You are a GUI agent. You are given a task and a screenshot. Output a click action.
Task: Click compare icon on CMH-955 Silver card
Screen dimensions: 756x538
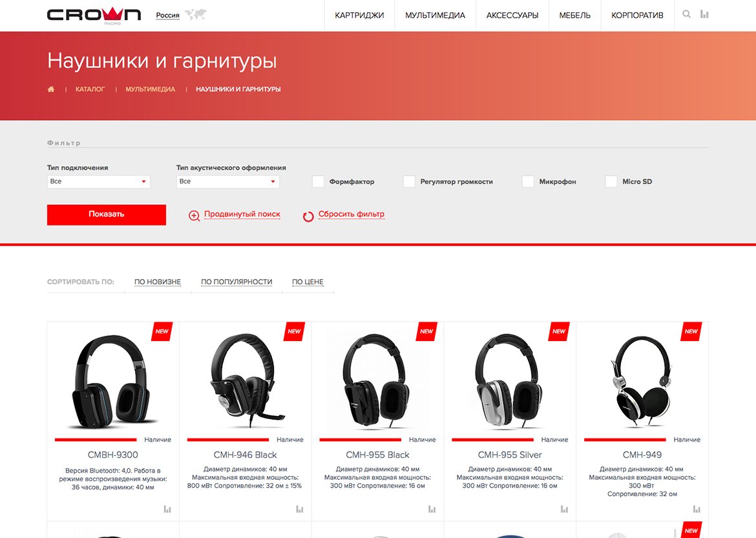point(564,509)
